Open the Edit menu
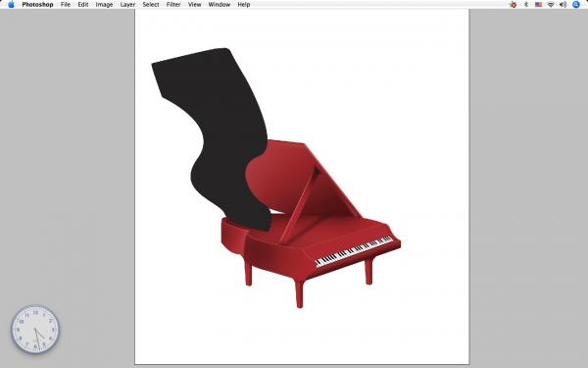The height and width of the screenshot is (368, 588). coord(83,5)
